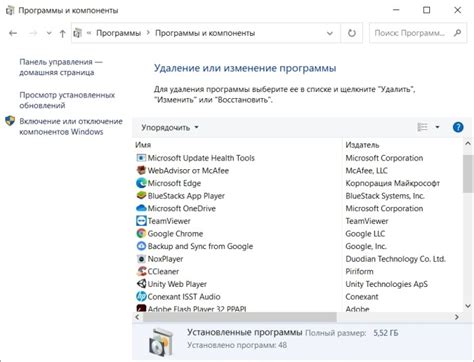Expand the view options arrow
This screenshot has height=362, width=474.
(437, 127)
